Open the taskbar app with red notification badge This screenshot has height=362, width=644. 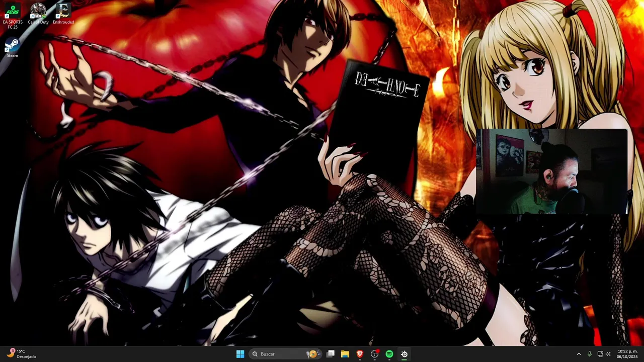(374, 354)
